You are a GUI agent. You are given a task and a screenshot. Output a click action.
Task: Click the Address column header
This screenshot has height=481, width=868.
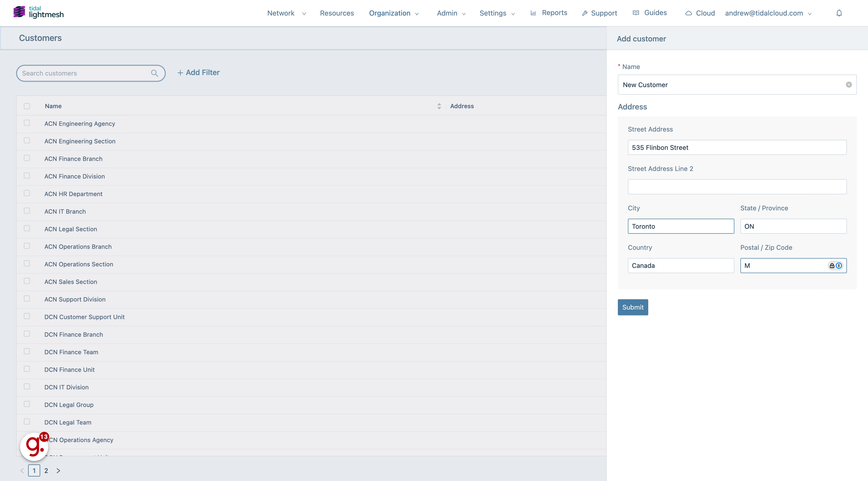pos(462,106)
